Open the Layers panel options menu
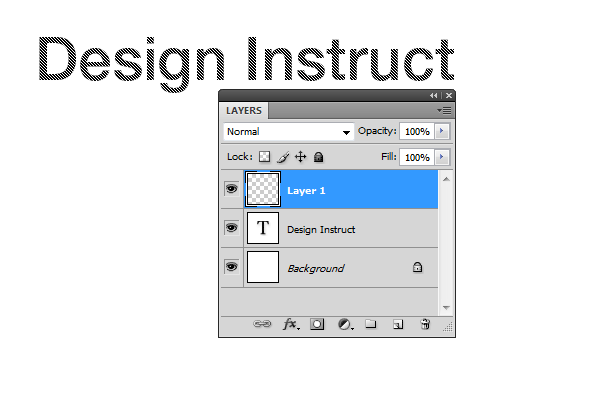Image resolution: width=596 pixels, height=393 pixels. [444, 111]
